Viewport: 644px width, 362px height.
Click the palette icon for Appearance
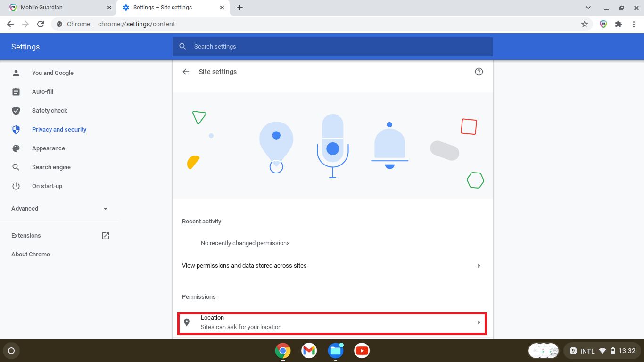[x=16, y=148]
